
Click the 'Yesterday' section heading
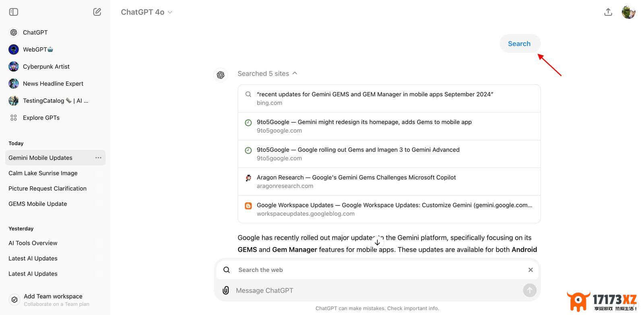coord(21,228)
